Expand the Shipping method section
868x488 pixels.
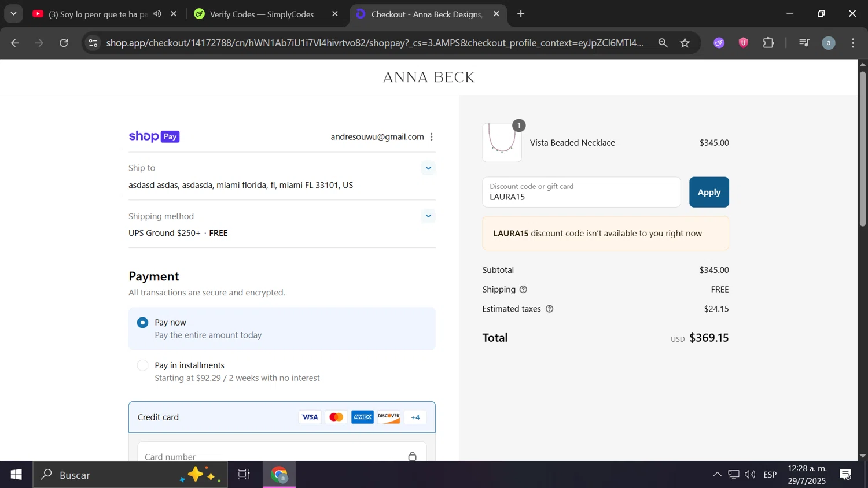[x=428, y=216]
